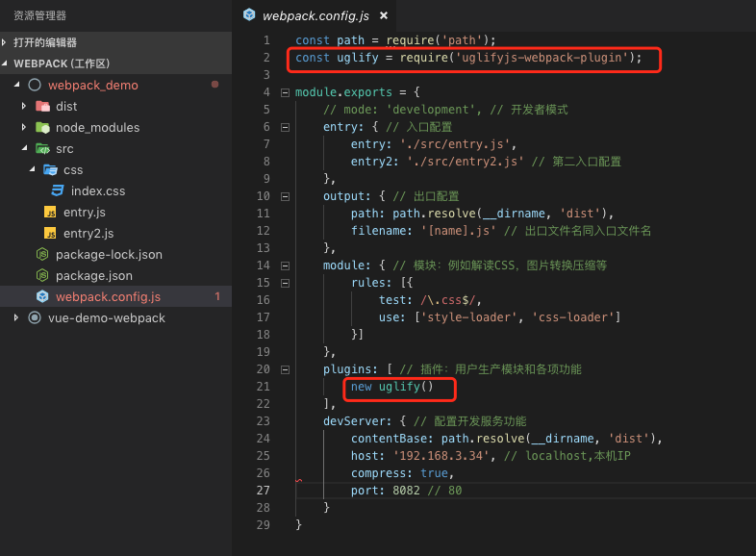Fold the output block at line 10
The image size is (756, 556).
(x=285, y=196)
